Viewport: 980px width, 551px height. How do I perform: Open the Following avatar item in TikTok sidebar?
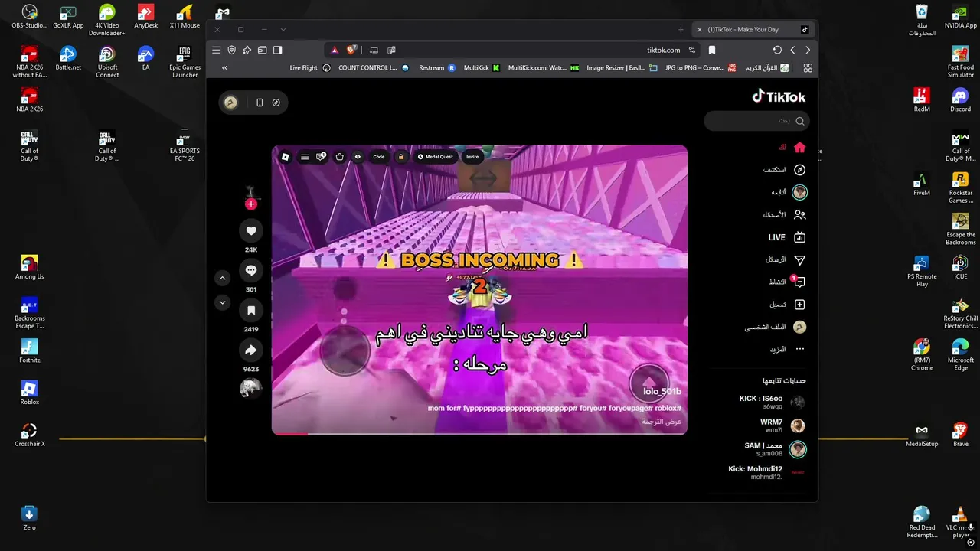pyautogui.click(x=799, y=192)
